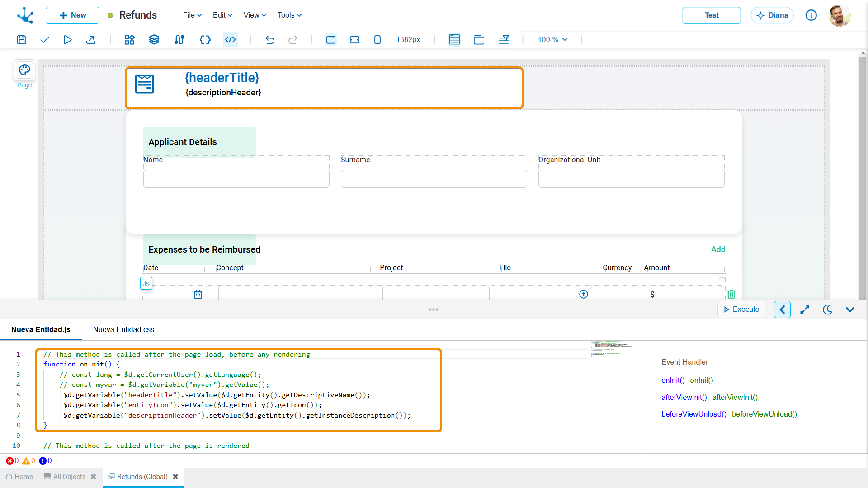The width and height of the screenshot is (868, 488).
Task: Click the Test button
Action: pos(712,15)
